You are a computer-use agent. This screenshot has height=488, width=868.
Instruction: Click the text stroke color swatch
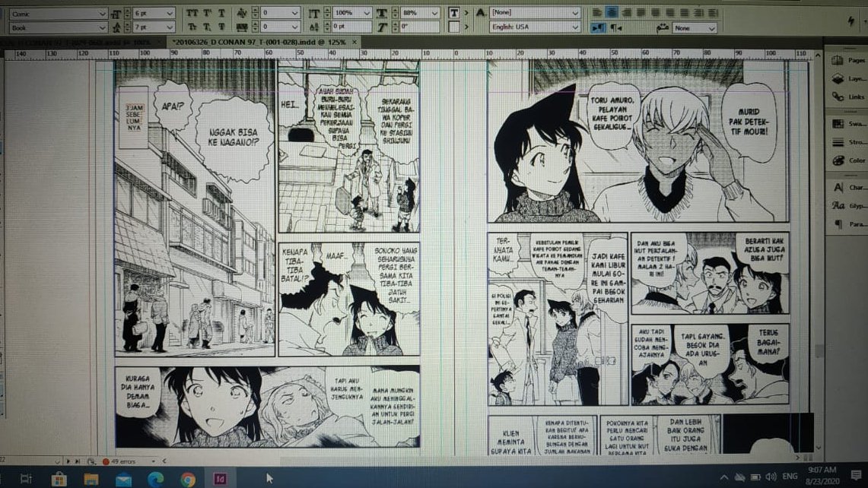(x=454, y=27)
